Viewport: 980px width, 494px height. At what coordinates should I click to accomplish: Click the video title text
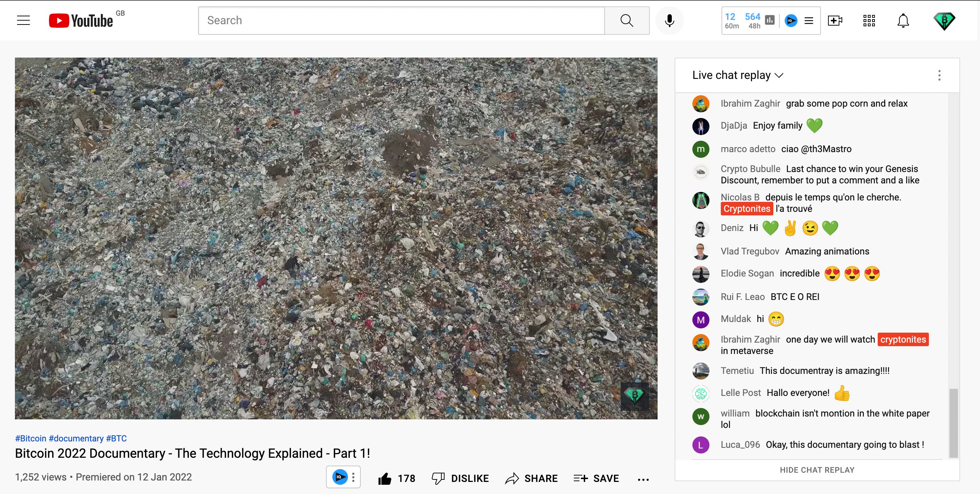point(192,453)
